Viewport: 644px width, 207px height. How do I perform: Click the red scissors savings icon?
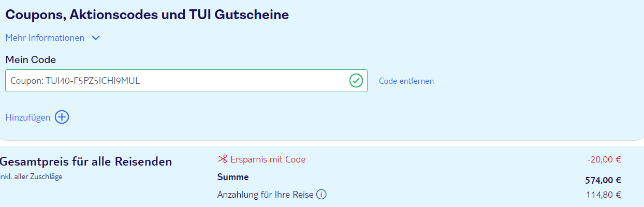point(223,159)
